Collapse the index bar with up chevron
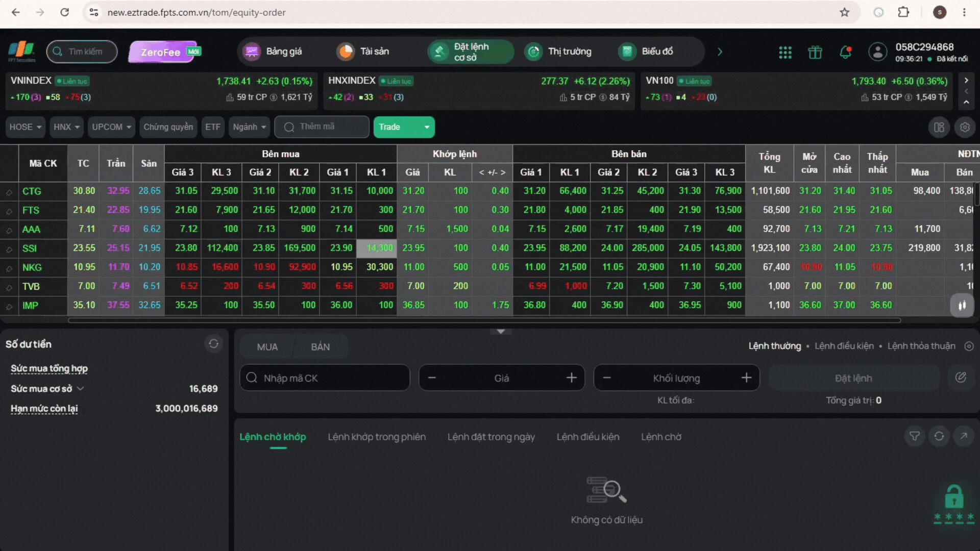980x551 pixels. pos(966,102)
